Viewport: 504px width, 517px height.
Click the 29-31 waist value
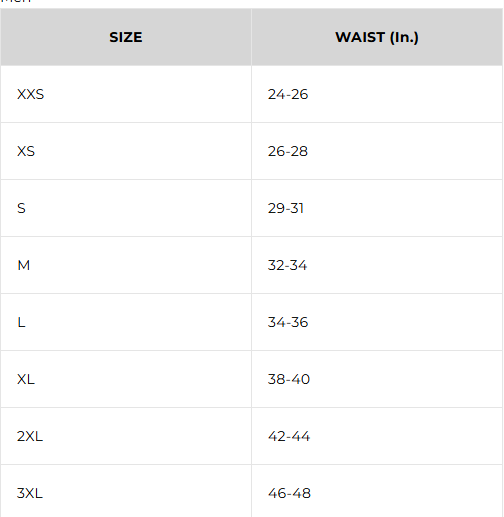pyautogui.click(x=286, y=208)
